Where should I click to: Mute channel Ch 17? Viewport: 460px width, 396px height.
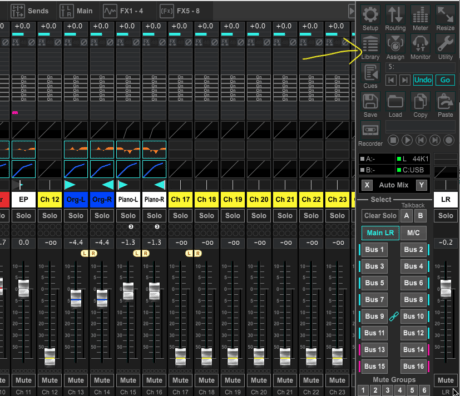pyautogui.click(x=180, y=380)
